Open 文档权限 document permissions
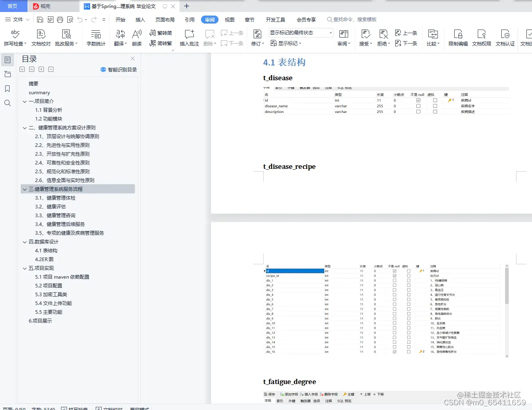This screenshot has width=532, height=410. (x=482, y=38)
